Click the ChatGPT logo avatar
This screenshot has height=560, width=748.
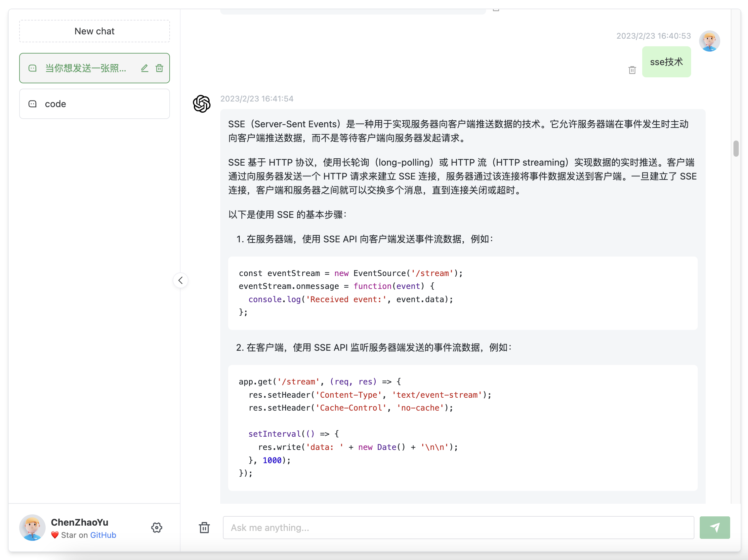coord(202,103)
